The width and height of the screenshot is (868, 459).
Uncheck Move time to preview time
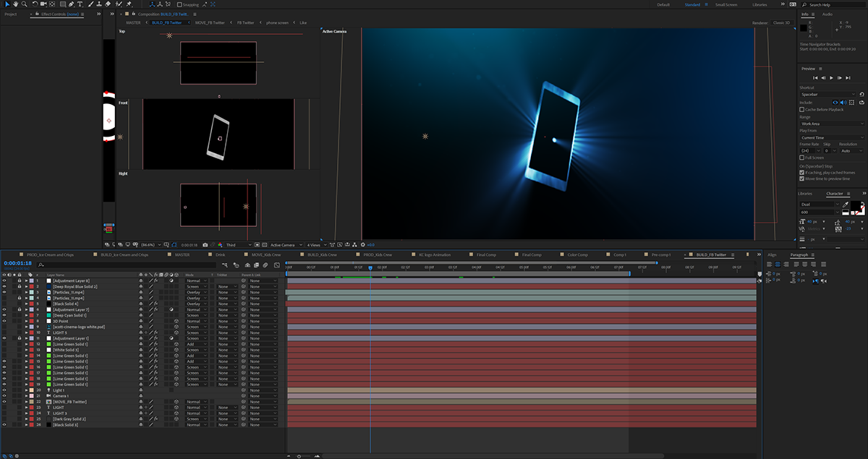click(x=802, y=179)
